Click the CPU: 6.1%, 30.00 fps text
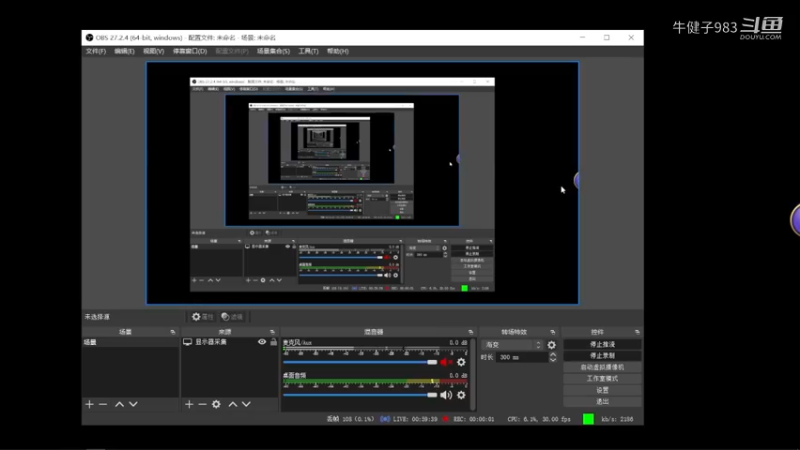800x450 pixels. [x=539, y=419]
